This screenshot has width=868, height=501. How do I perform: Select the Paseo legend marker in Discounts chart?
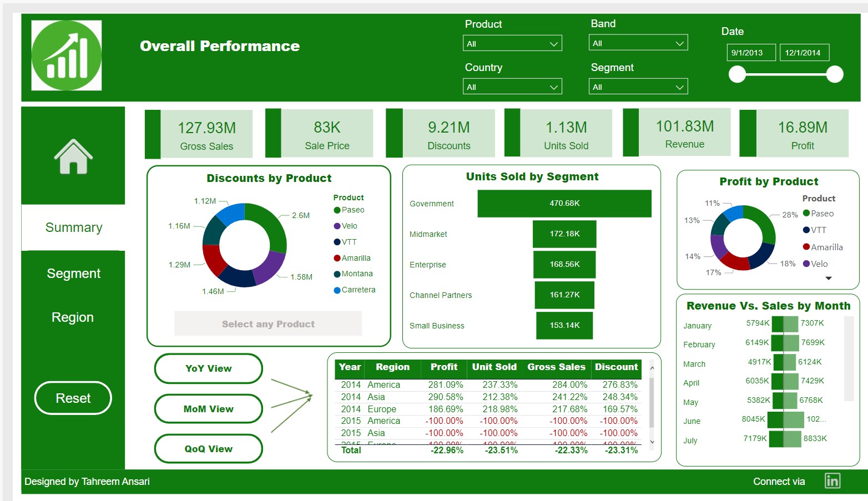[x=336, y=210]
